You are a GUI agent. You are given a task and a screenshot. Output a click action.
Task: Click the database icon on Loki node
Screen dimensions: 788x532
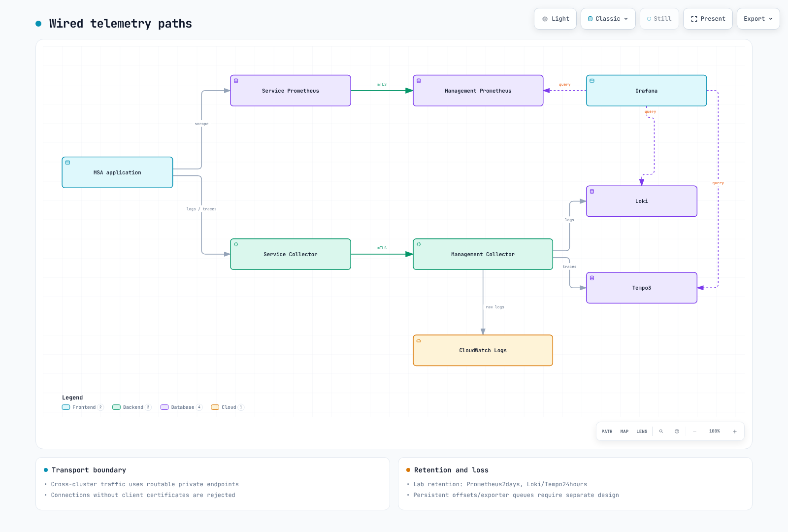(x=592, y=191)
